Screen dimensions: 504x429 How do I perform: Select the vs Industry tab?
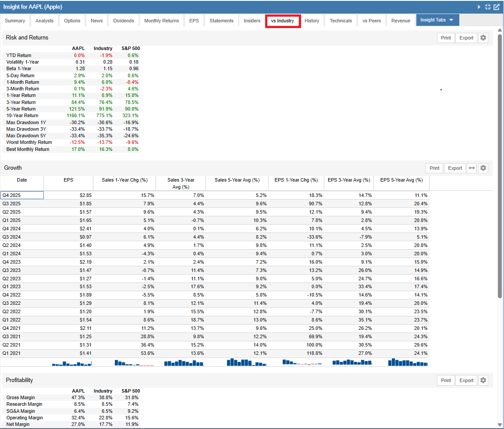pyautogui.click(x=283, y=21)
